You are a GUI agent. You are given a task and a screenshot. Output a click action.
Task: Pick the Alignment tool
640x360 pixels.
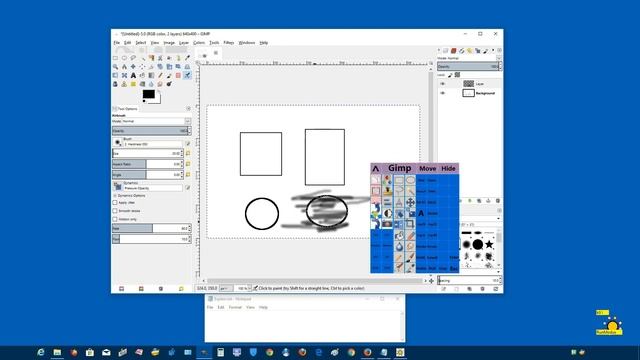142,67
